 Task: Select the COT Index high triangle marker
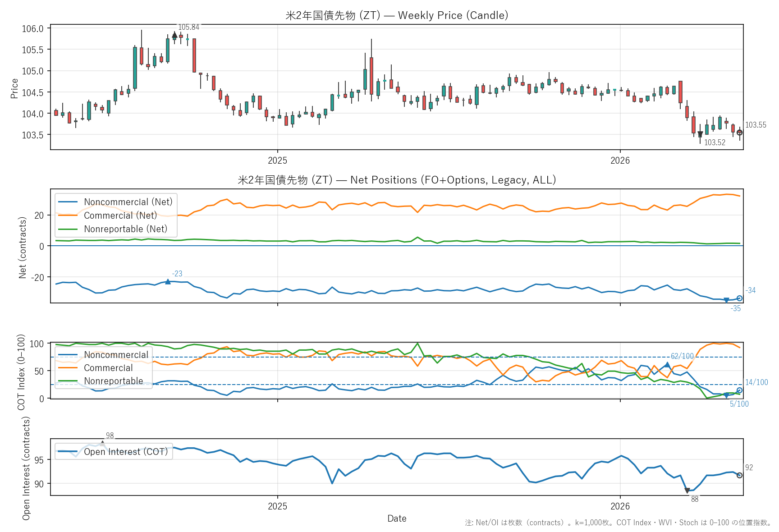coord(668,364)
